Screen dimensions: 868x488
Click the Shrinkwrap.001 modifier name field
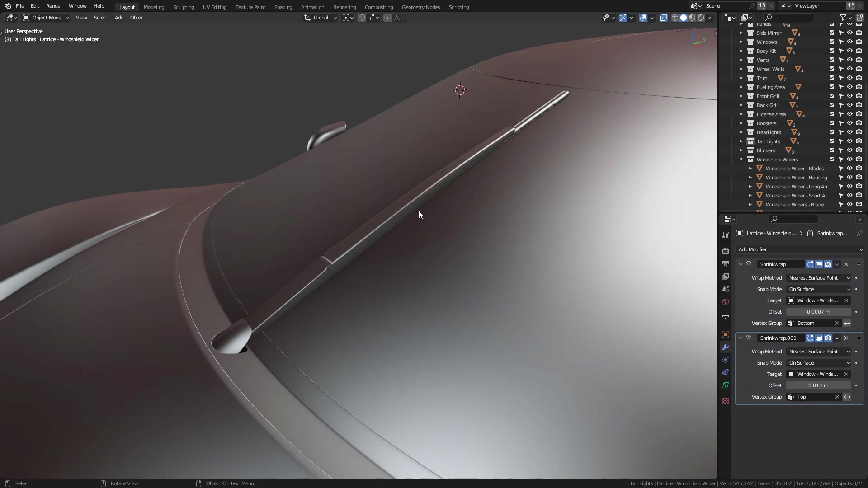click(781, 338)
